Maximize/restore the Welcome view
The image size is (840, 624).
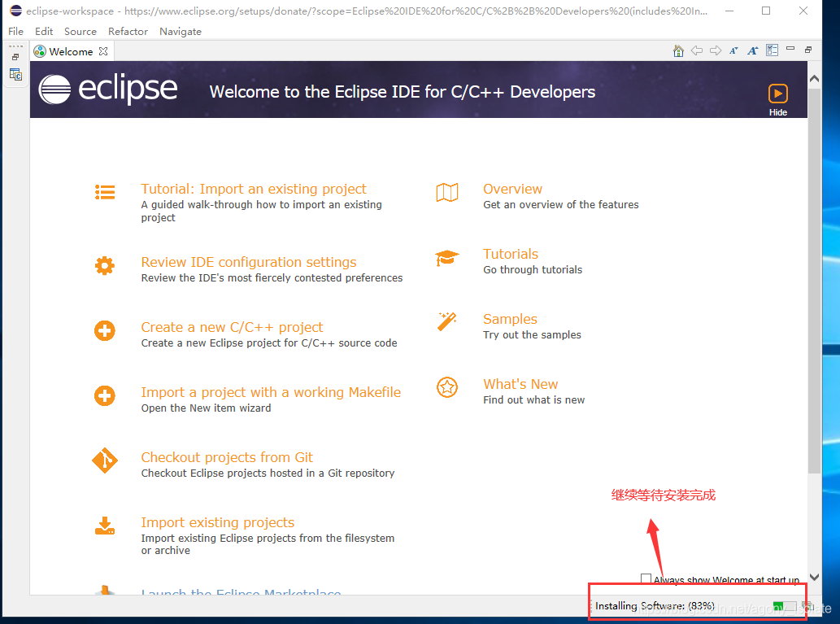coord(807,50)
